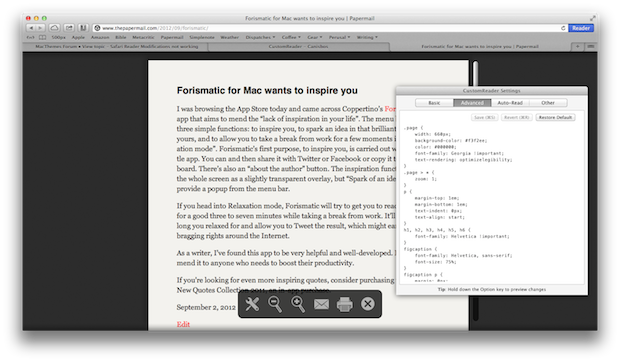620x362 pixels.
Task: Click the article title 'Forismatic for Mac wants to inspire you'
Action: [x=267, y=90]
